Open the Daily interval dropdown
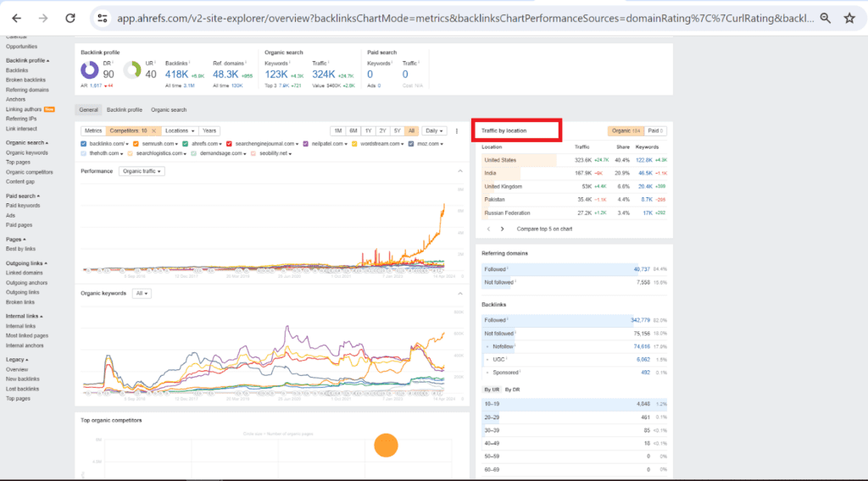 pyautogui.click(x=434, y=131)
